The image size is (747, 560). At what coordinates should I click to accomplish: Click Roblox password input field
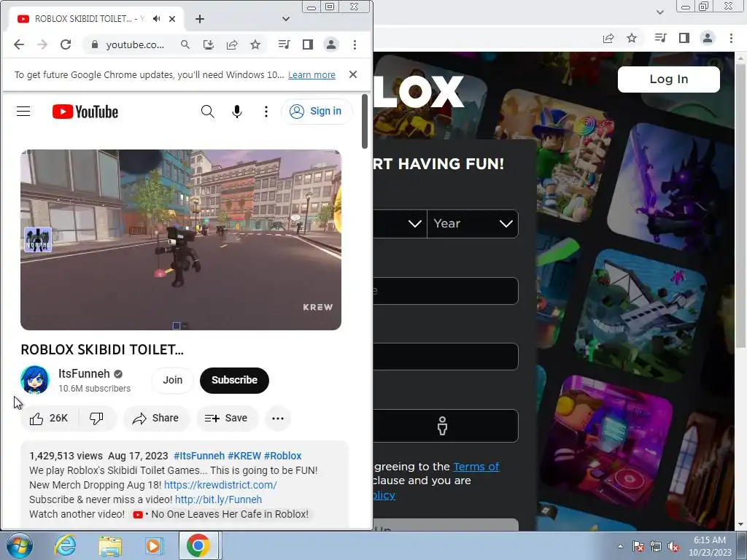coord(446,356)
